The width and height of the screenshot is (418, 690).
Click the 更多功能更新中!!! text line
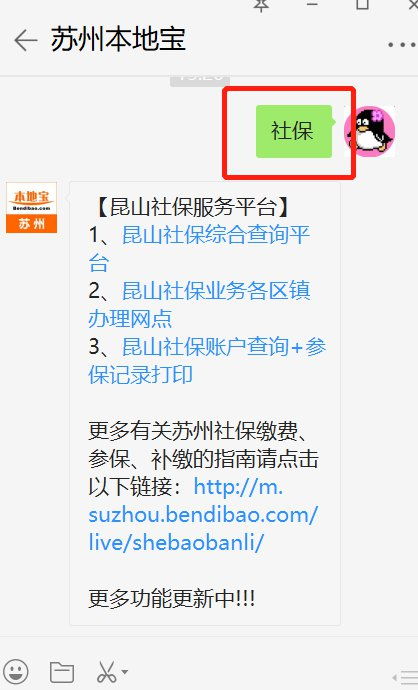tap(172, 598)
